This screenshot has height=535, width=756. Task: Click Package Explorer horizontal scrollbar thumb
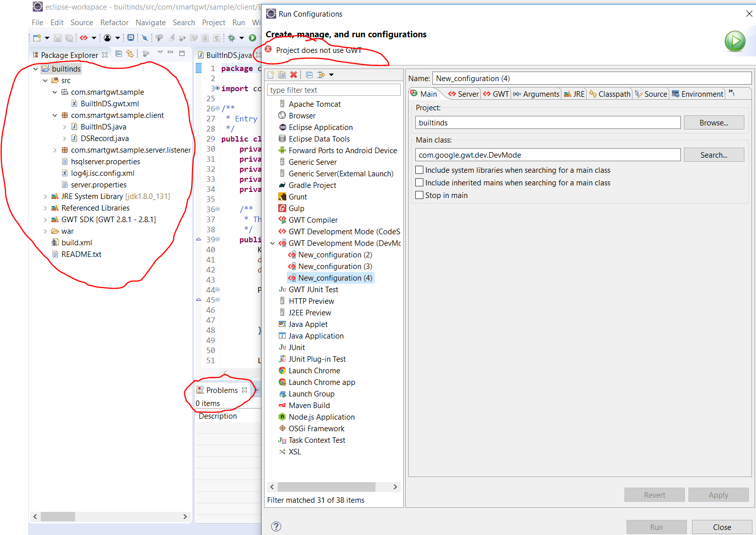(x=58, y=516)
